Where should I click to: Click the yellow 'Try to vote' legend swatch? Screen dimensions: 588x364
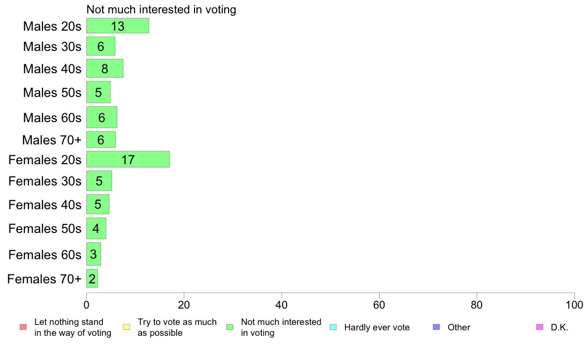click(x=126, y=327)
